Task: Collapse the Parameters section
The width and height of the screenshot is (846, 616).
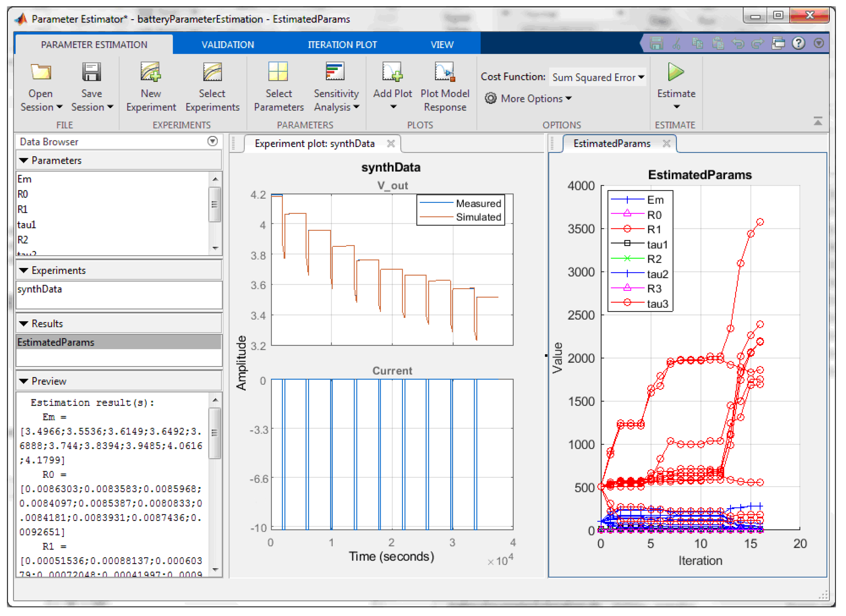Action: click(24, 161)
